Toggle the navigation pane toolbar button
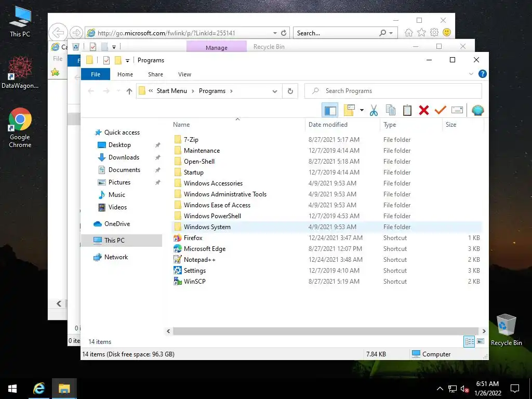The height and width of the screenshot is (399, 532). pyautogui.click(x=330, y=110)
